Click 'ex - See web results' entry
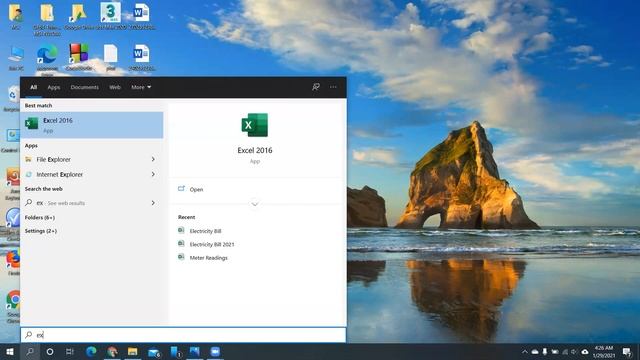This screenshot has width=640, height=360. tap(92, 203)
